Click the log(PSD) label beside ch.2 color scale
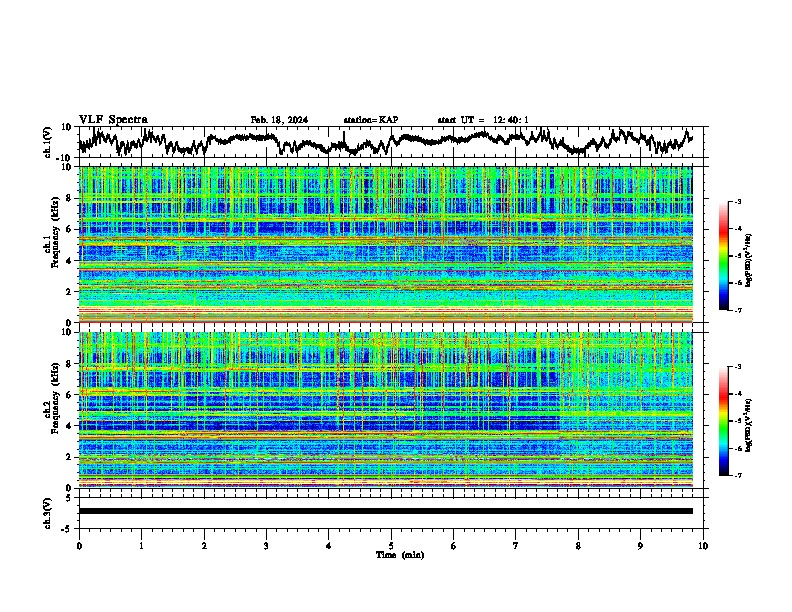Screen dimensions: 792x612 pos(749,425)
